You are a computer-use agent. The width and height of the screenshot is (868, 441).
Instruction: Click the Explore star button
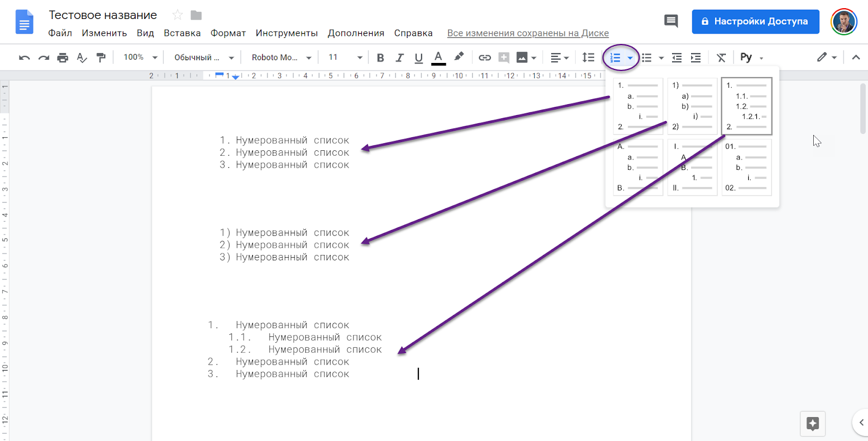pos(813,424)
